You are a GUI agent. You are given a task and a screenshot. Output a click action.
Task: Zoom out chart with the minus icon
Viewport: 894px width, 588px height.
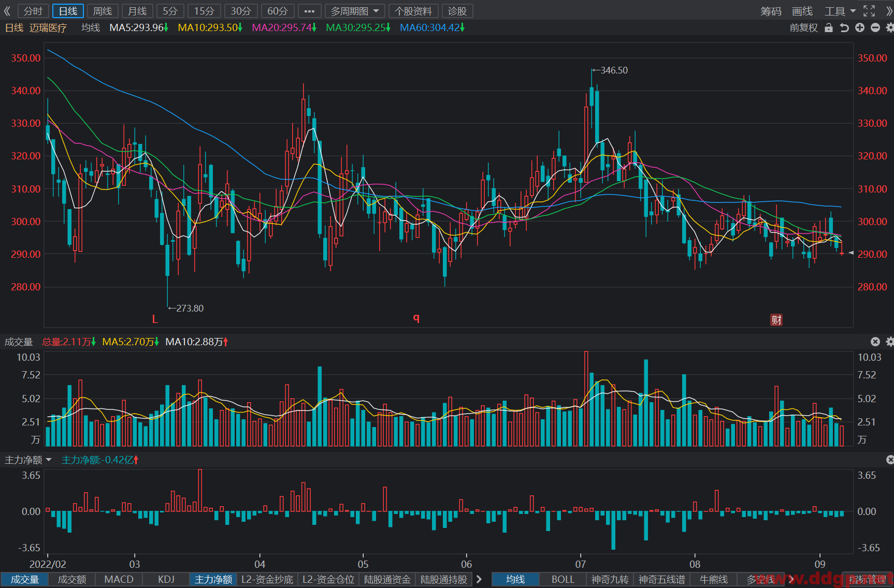(875, 27)
